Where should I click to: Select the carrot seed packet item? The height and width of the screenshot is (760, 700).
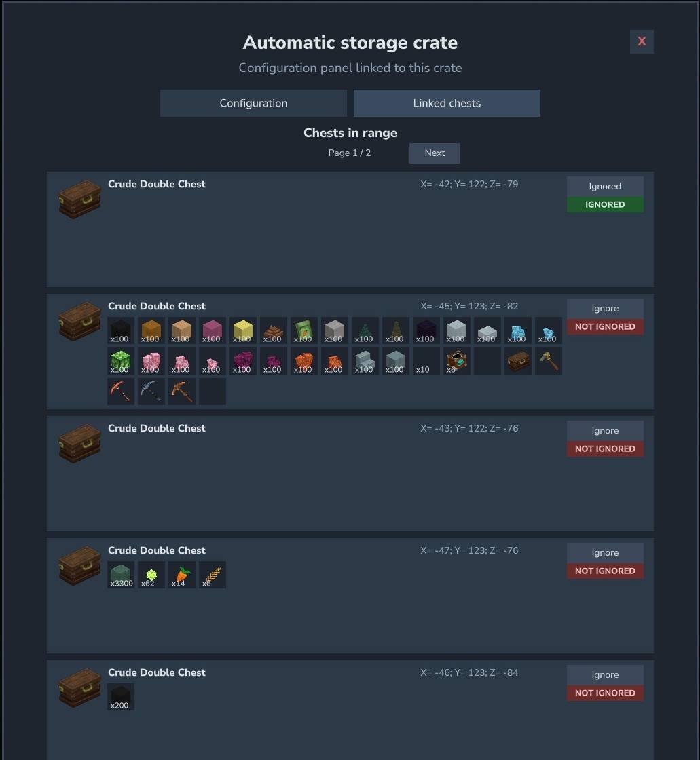coord(303,330)
